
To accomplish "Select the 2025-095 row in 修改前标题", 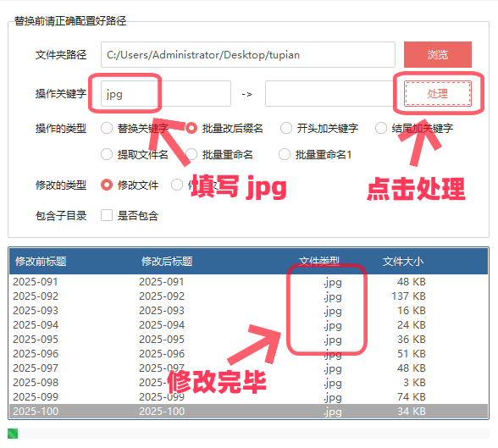I will (x=36, y=339).
